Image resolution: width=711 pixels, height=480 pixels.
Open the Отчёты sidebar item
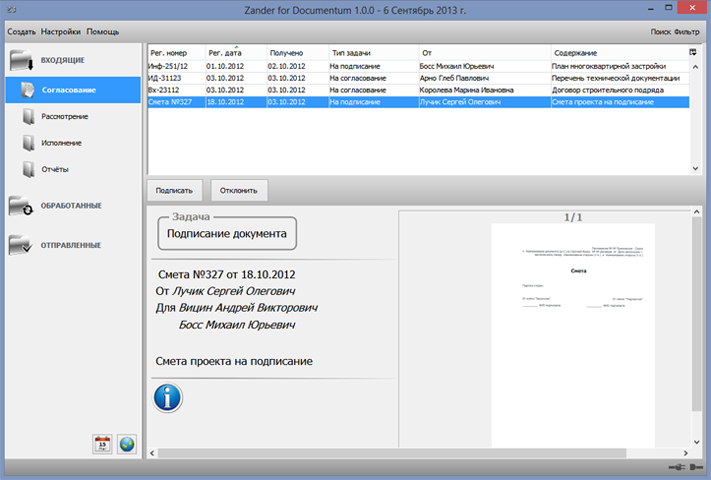[55, 168]
